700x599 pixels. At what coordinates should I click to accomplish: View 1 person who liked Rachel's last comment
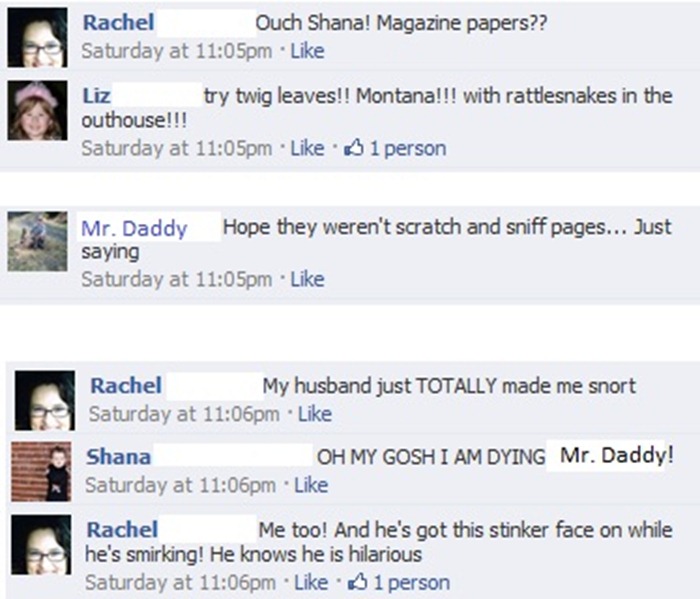pos(412,582)
